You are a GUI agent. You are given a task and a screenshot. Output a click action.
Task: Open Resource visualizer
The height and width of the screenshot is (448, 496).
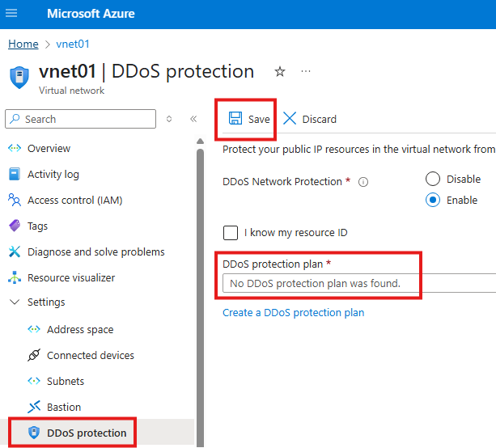pyautogui.click(x=71, y=277)
